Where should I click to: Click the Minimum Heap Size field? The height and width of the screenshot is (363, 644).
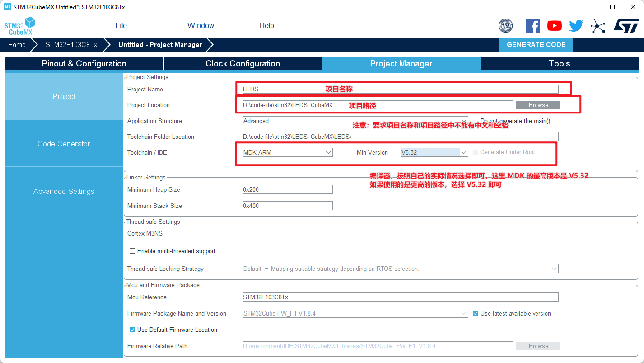[287, 189]
